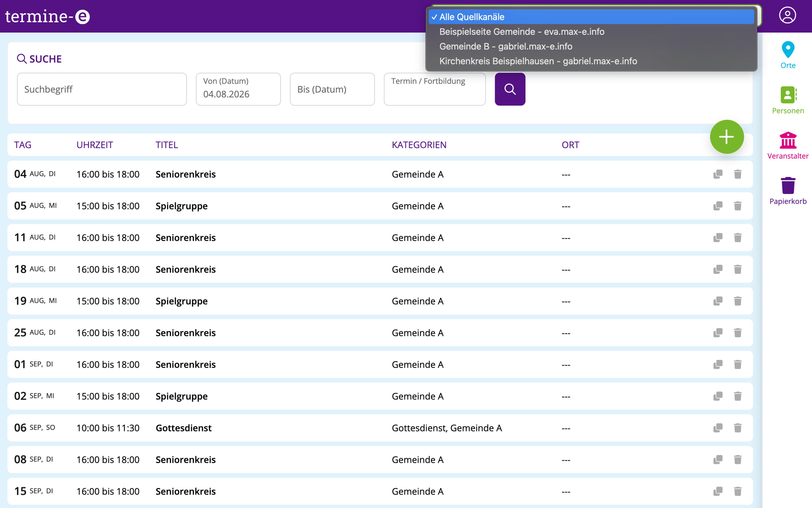Delete the 02 Sep Spielgruppe event
Screen dimensions: 812x508
[x=738, y=396]
